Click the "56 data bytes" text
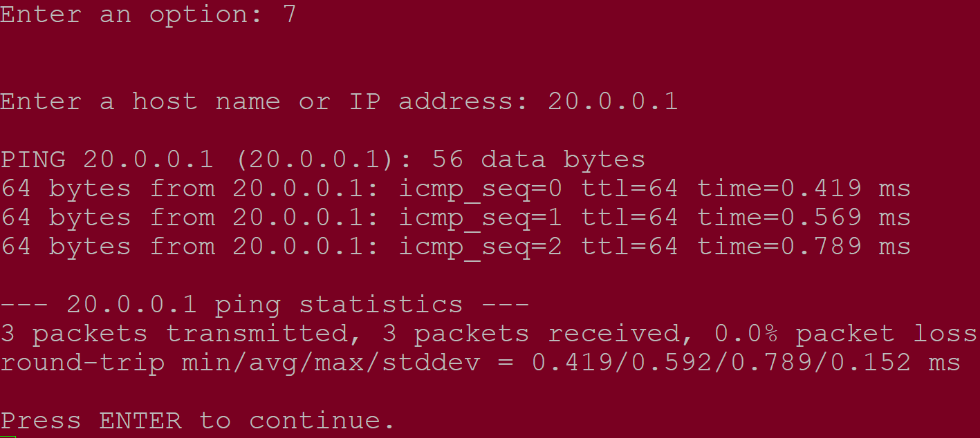Image resolution: width=980 pixels, height=438 pixels. click(x=539, y=160)
